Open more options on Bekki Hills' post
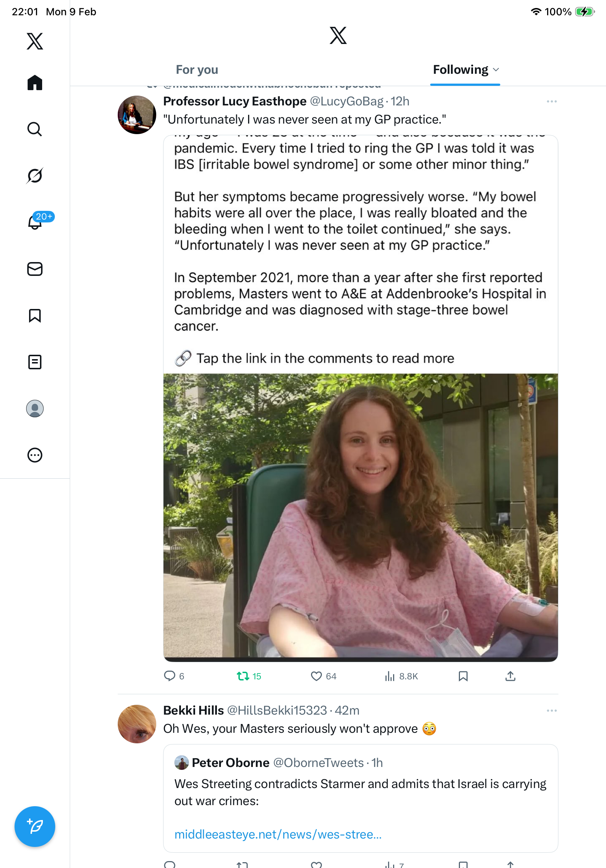This screenshot has width=606, height=868. point(552,710)
